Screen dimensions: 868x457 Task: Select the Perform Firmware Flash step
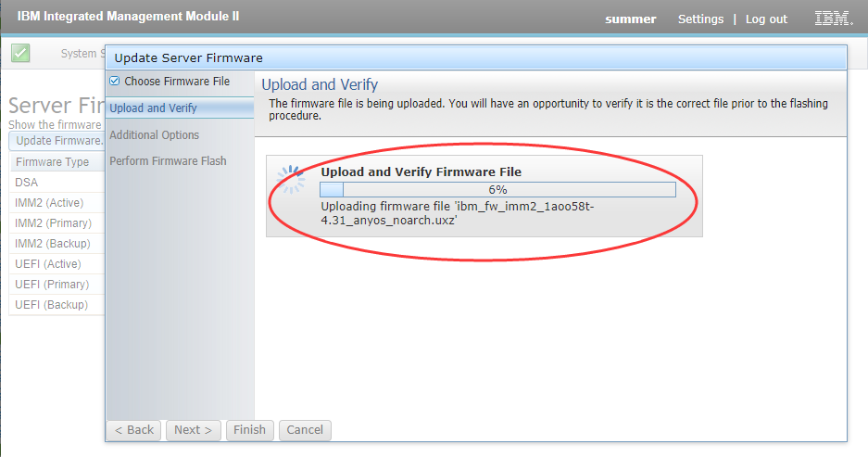168,160
